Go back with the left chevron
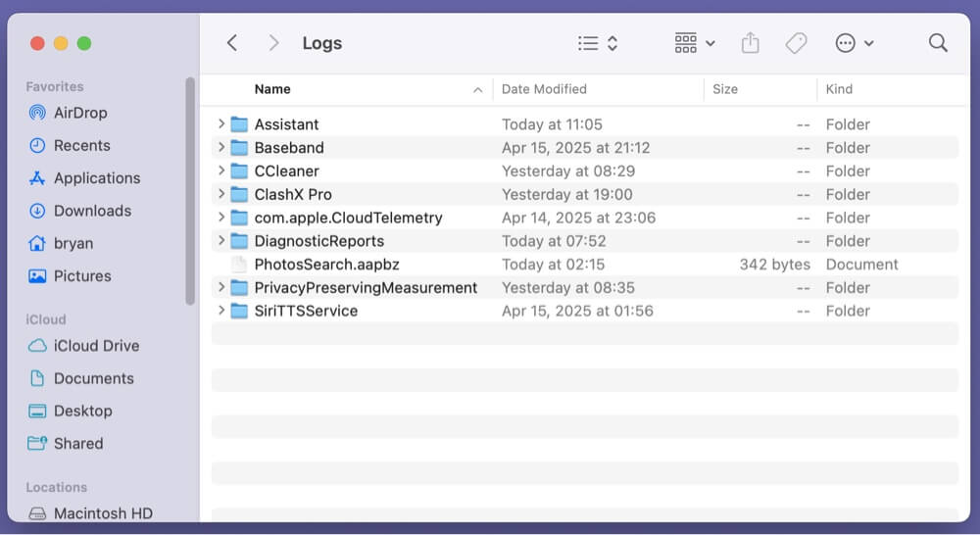Screen dimensions: 980x535 tap(232, 43)
